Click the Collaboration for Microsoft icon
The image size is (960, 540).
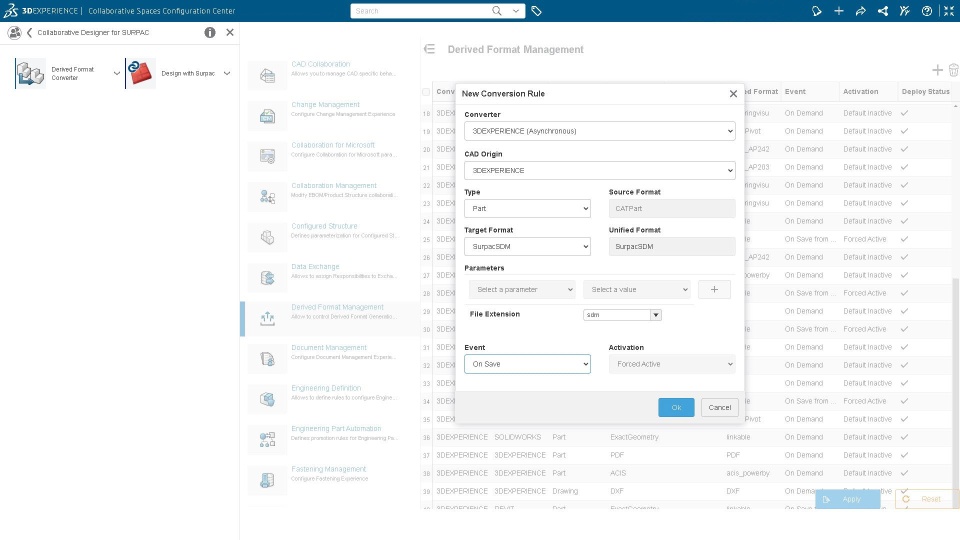click(x=268, y=157)
